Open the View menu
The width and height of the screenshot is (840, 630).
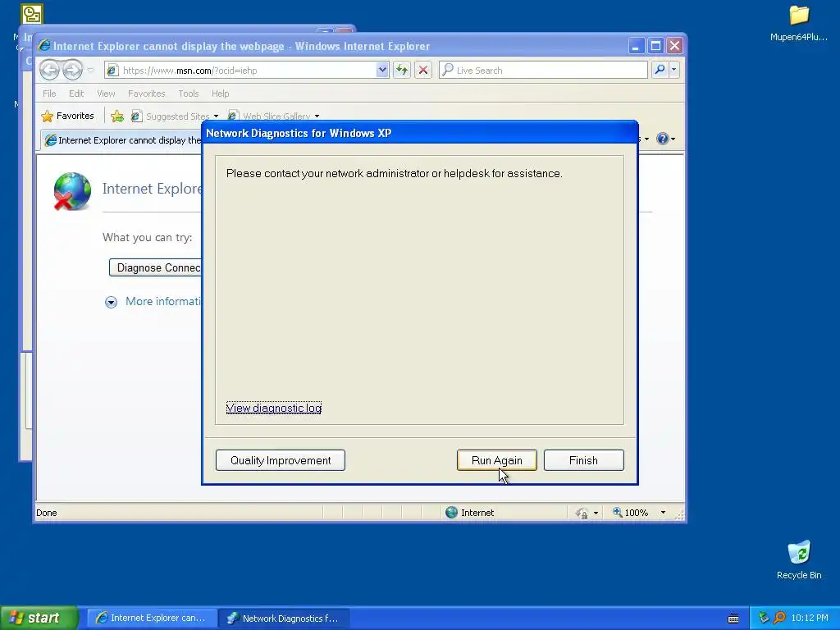tap(106, 94)
